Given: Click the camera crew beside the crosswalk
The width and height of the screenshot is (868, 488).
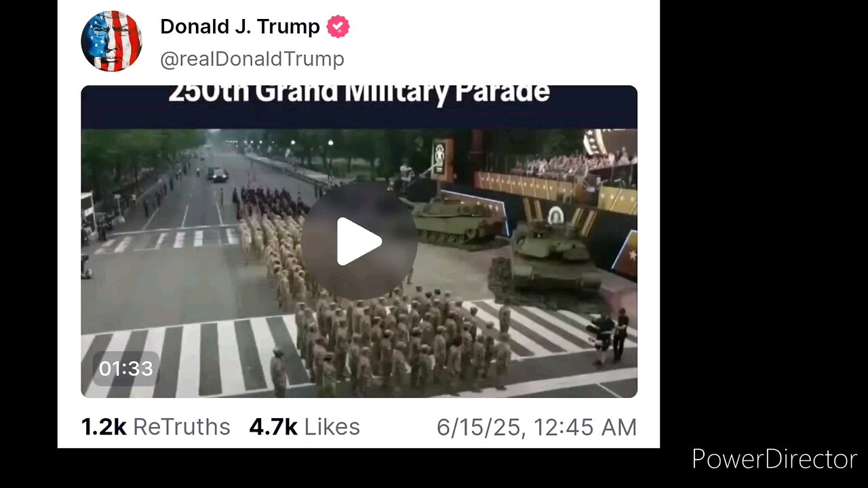Looking at the screenshot, I should (610, 334).
